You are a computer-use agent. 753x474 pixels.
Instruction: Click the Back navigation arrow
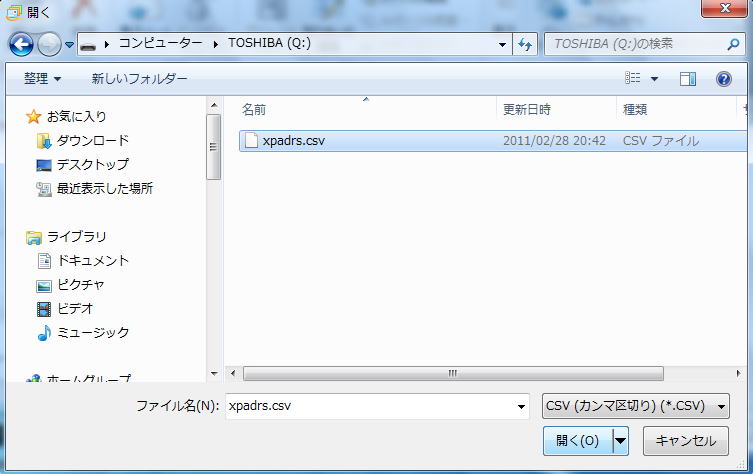21,45
